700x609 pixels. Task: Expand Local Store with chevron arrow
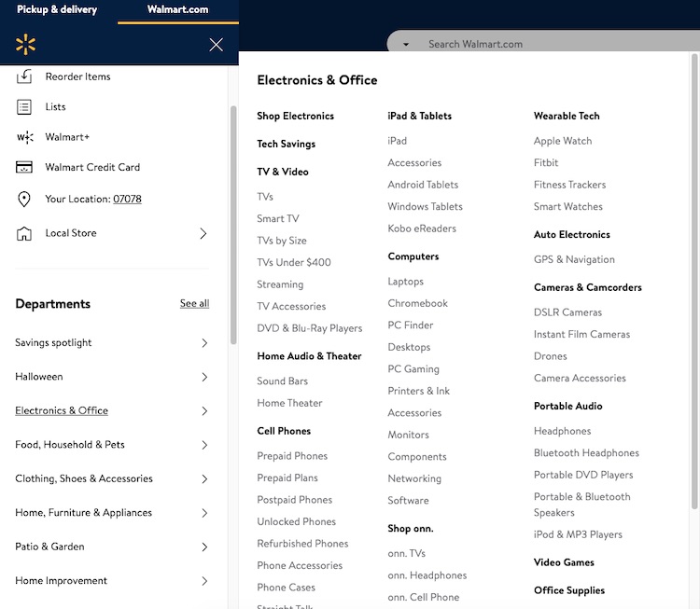point(203,233)
